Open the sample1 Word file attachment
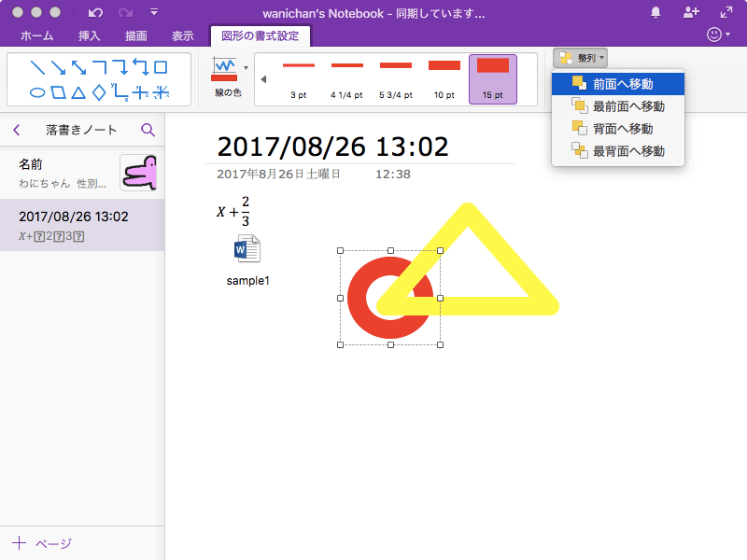 (247, 248)
